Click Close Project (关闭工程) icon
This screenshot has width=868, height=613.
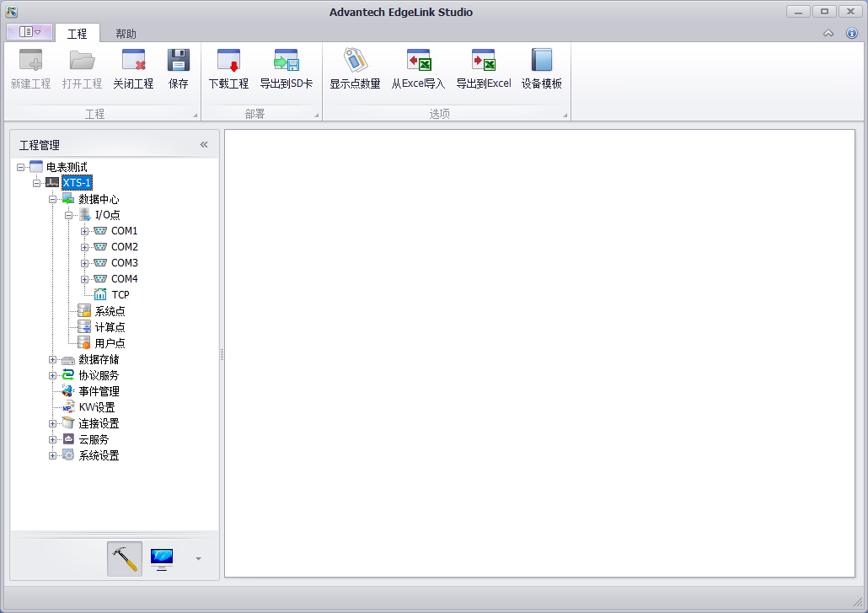pyautogui.click(x=133, y=62)
